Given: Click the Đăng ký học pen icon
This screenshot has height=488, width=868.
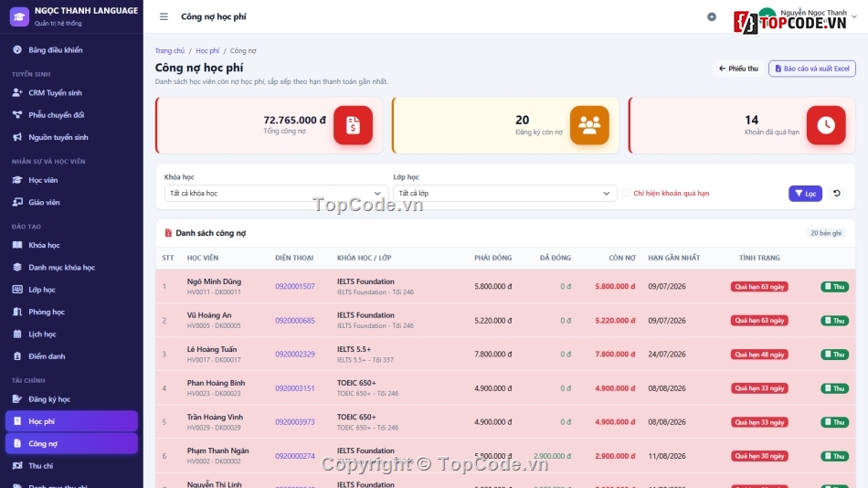Looking at the screenshot, I should tap(17, 398).
